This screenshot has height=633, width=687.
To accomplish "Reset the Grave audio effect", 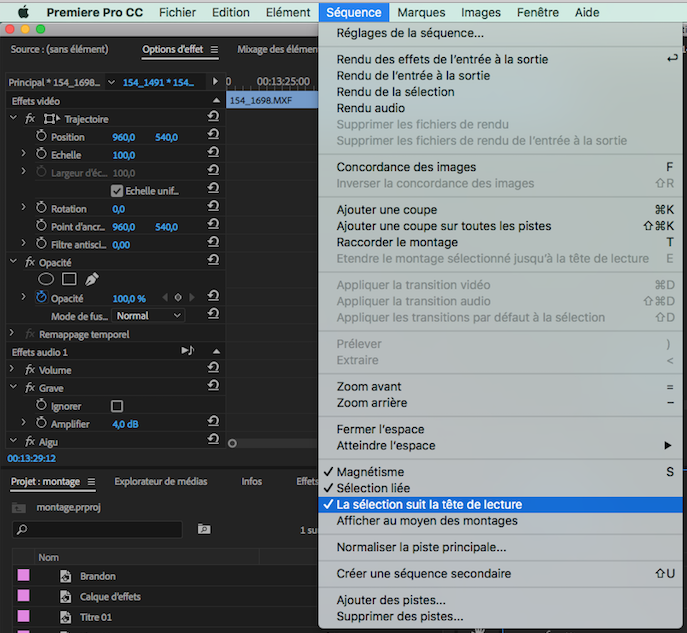I will pyautogui.click(x=213, y=385).
